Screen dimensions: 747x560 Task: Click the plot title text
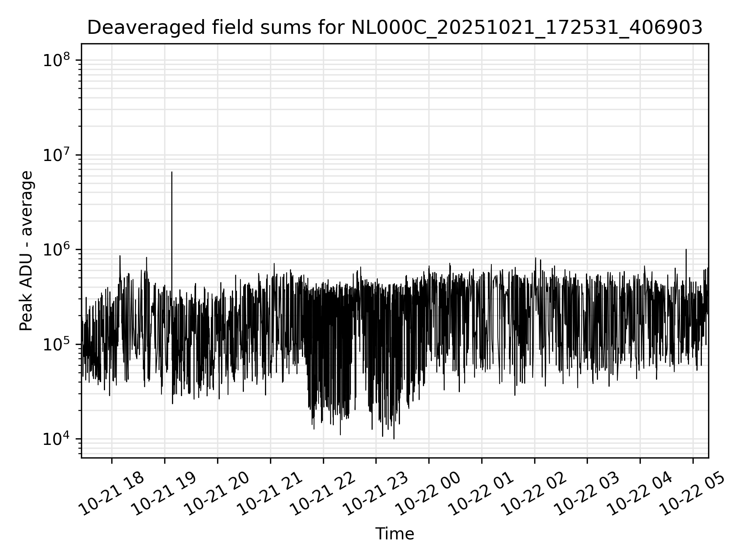pyautogui.click(x=395, y=28)
